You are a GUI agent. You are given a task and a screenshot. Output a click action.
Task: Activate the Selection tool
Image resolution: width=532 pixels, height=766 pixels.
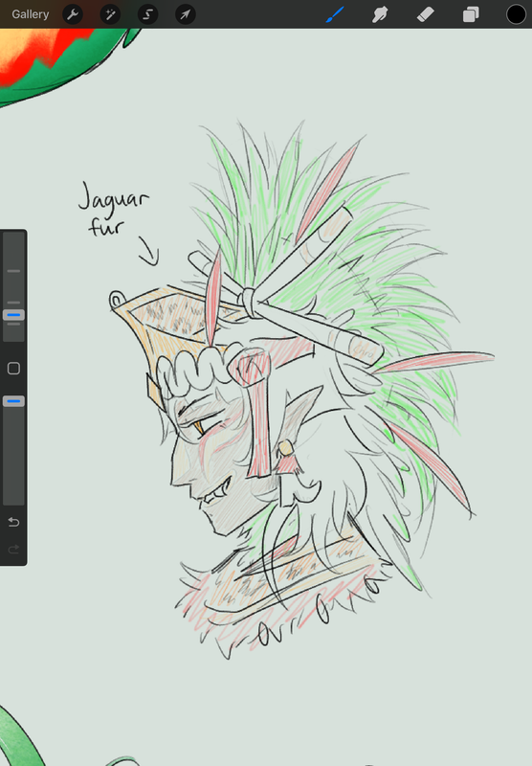pyautogui.click(x=148, y=14)
